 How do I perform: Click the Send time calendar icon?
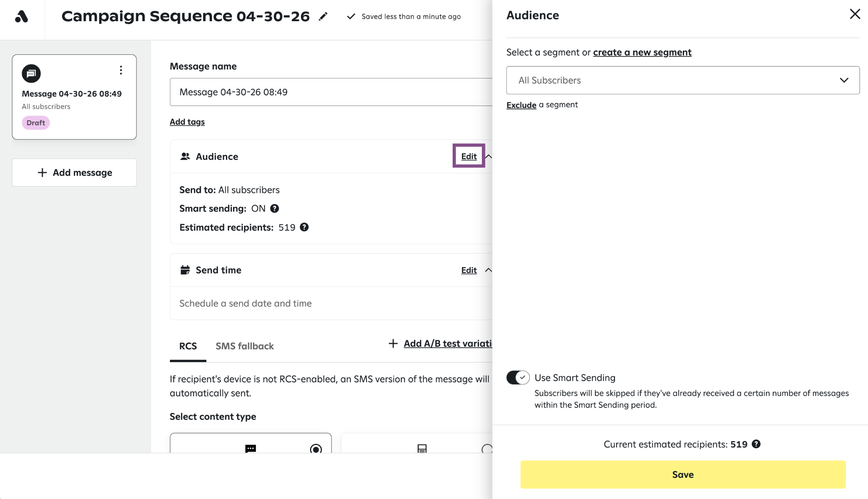pyautogui.click(x=185, y=270)
